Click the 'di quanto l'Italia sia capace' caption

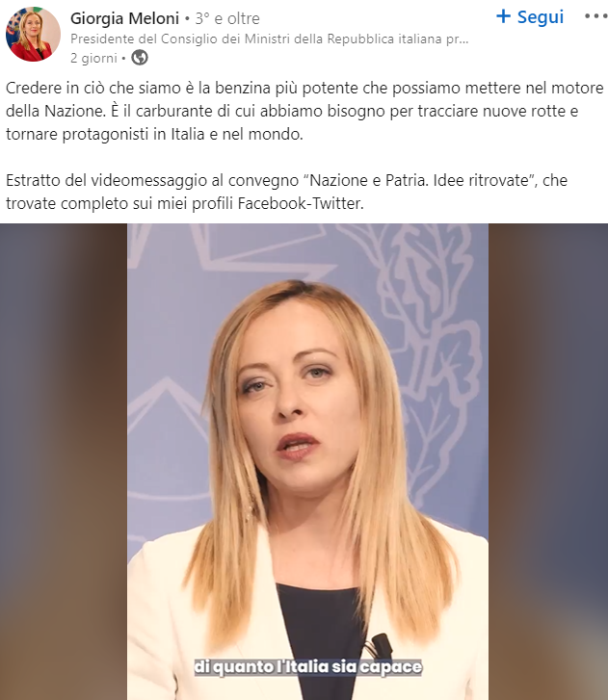(307, 667)
